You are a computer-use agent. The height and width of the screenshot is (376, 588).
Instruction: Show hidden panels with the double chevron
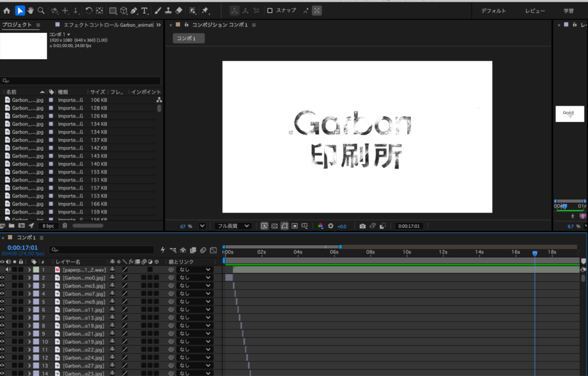tap(158, 25)
